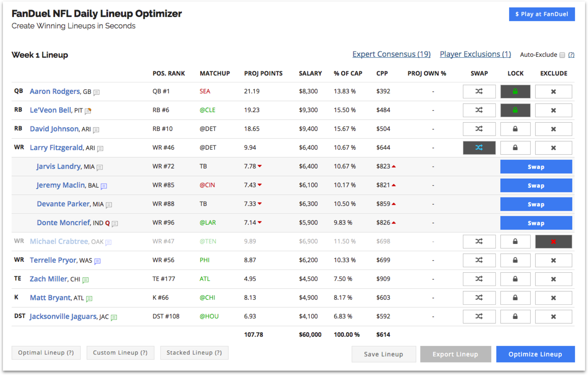
Task: Click the PROJ POINTS column header
Action: click(263, 74)
